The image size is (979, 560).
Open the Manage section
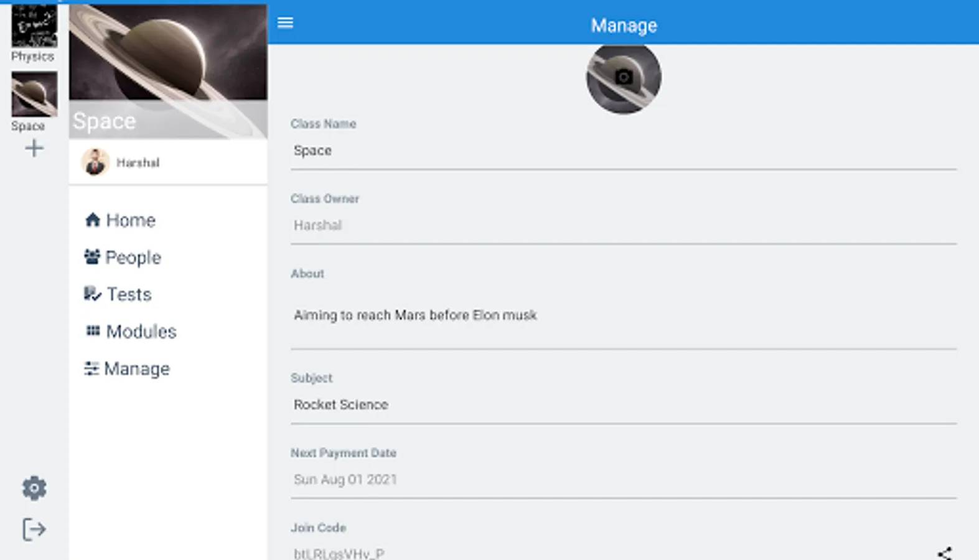(x=127, y=369)
